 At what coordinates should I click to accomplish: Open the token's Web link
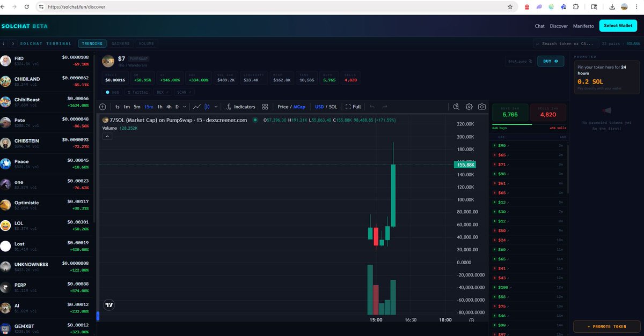pos(113,92)
